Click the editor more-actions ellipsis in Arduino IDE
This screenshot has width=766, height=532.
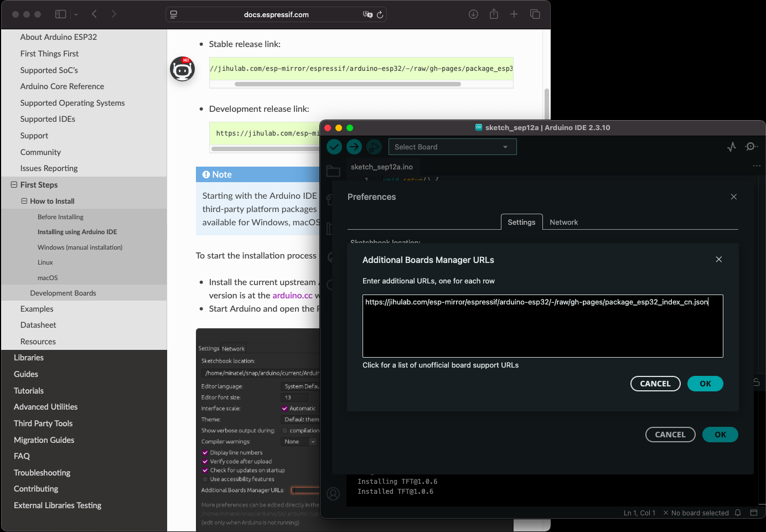pos(757,166)
